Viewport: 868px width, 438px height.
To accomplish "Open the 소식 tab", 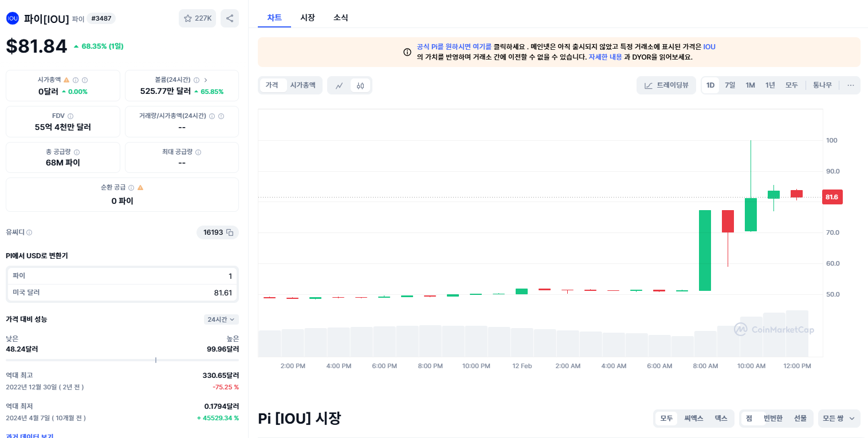I will click(340, 18).
